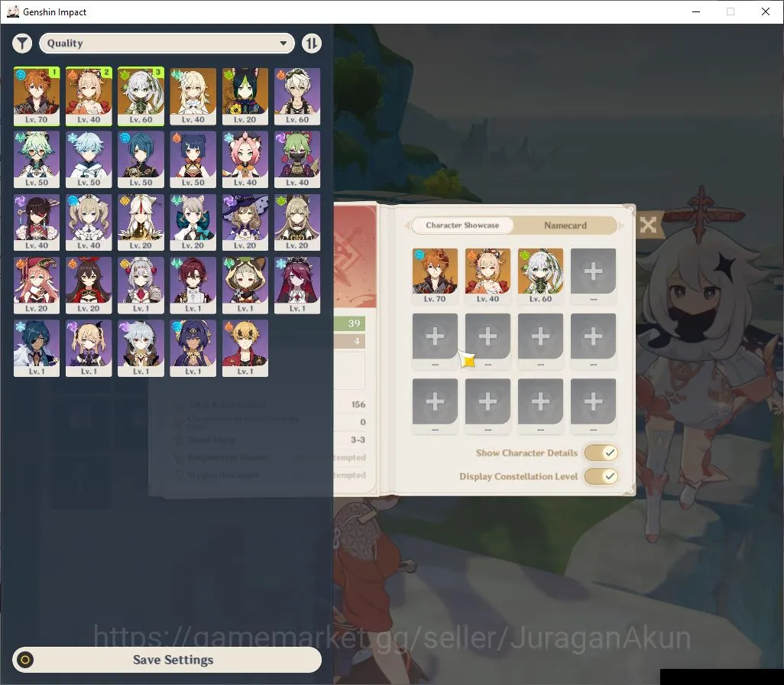
Task: Select Lisa Lv. 20 portrait
Action: pyautogui.click(x=245, y=222)
